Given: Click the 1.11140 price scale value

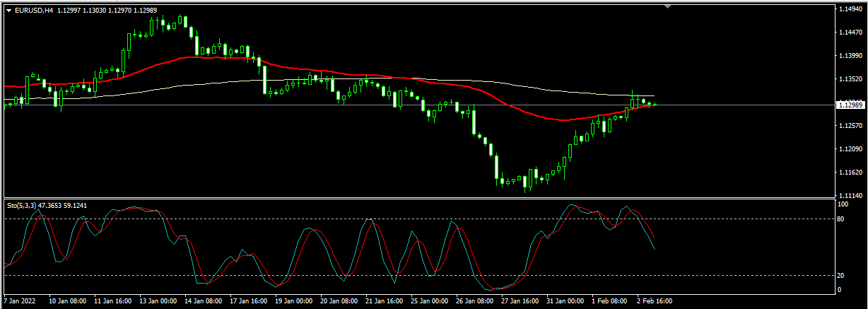Looking at the screenshot, I should [850, 195].
